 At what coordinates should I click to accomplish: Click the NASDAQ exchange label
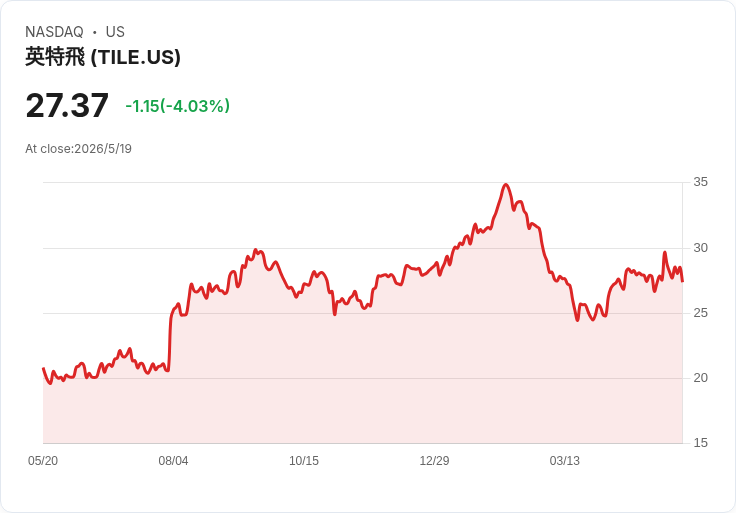coord(54,32)
